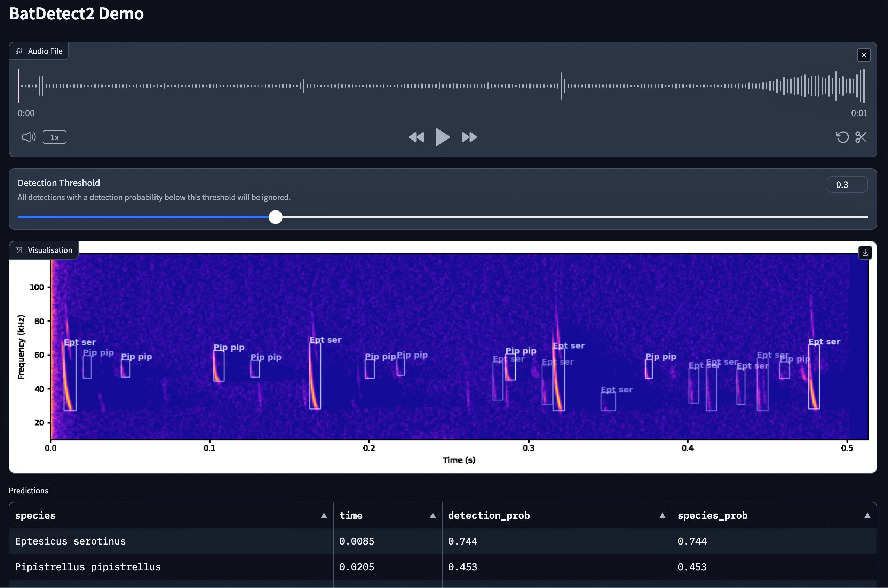Viewport: 888px width, 588px height.
Task: Click the spectrogram visualisation image
Action: (443, 357)
